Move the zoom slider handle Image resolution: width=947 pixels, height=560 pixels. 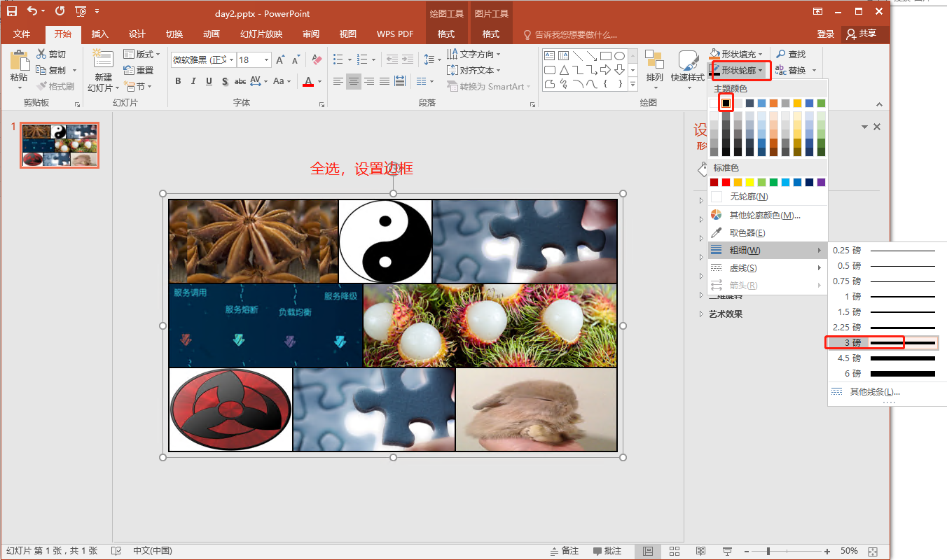point(769,551)
